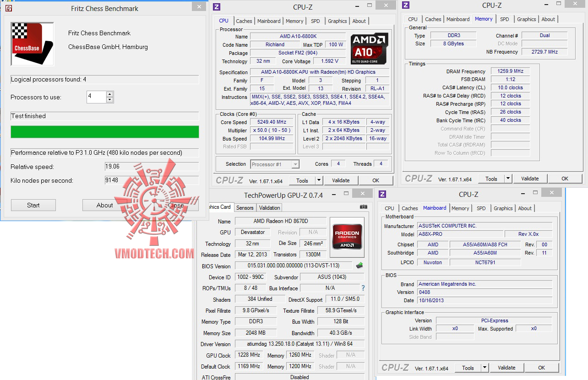Select the Caches tab in the CPU-Z Mainboard window
The image size is (588, 380).
(x=410, y=208)
